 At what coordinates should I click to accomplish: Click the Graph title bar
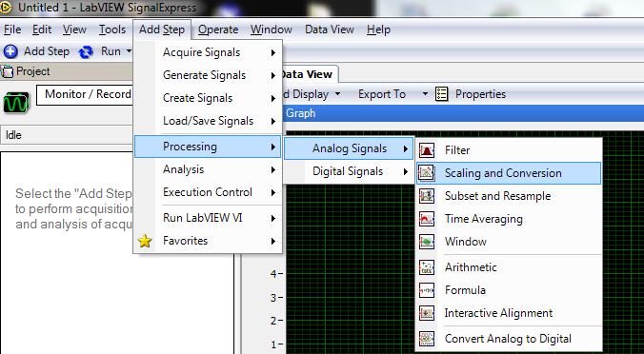point(463,113)
